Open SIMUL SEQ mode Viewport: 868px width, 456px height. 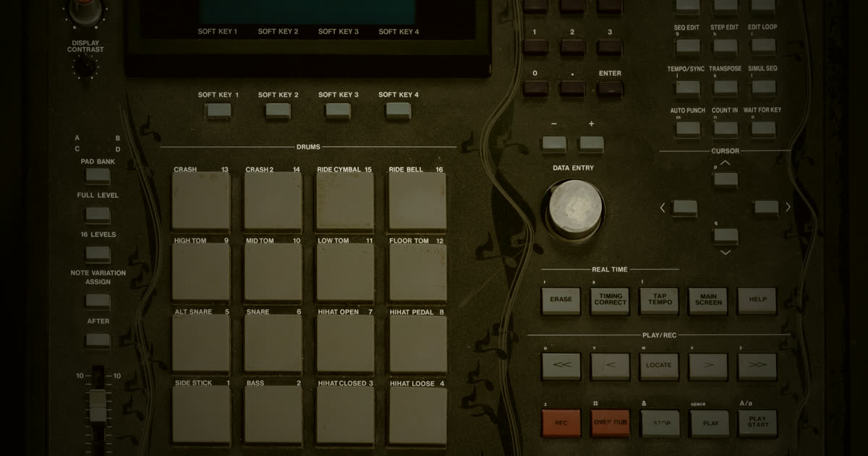(763, 88)
